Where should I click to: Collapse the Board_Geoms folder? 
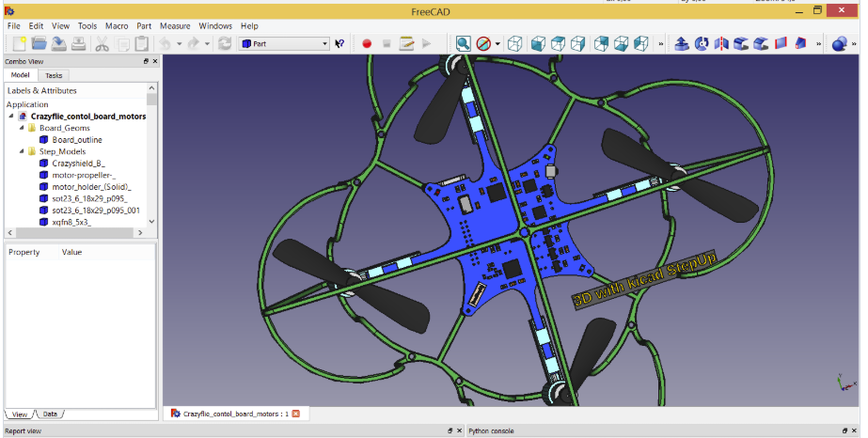(22, 128)
